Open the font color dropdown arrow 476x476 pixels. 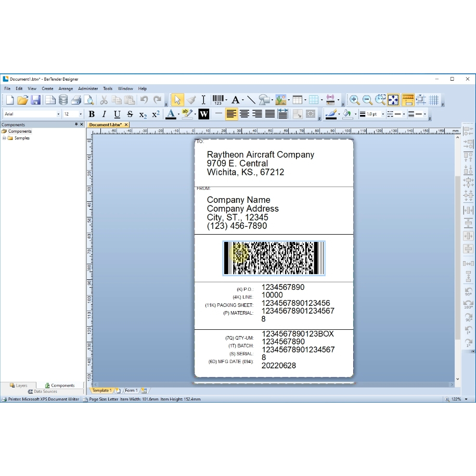(178, 114)
